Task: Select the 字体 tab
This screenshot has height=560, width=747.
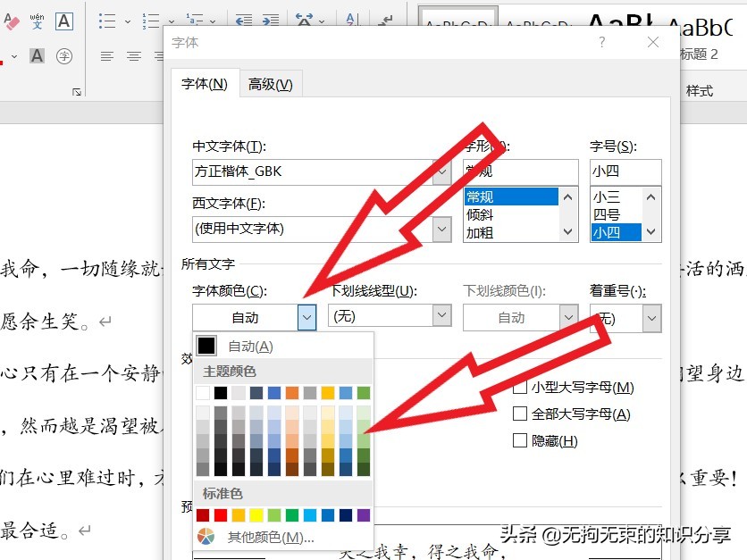Action: 203,83
